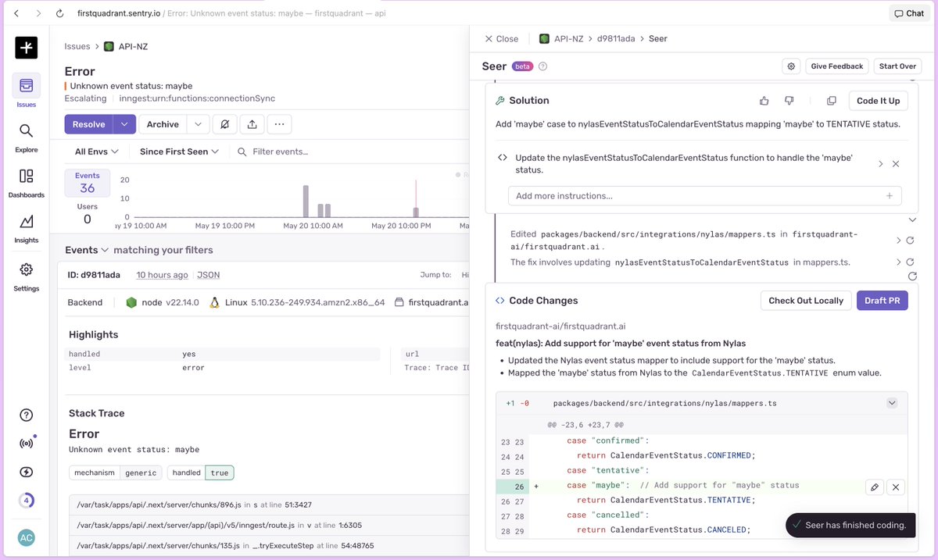This screenshot has width=938, height=560.
Task: Click the Resolve button
Action: coord(88,124)
